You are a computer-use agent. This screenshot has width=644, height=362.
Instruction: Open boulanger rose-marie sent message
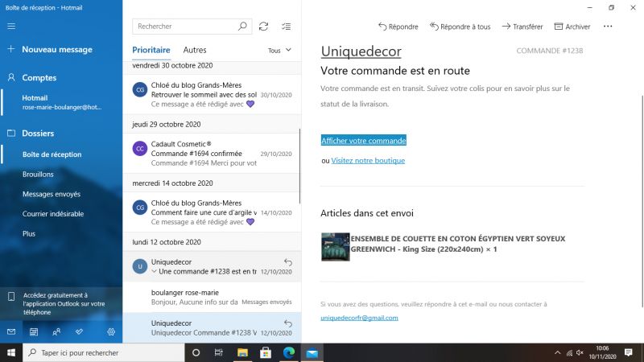212,297
